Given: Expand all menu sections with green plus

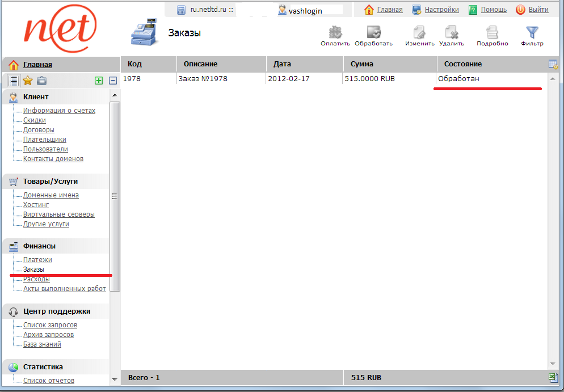Looking at the screenshot, I should click(x=99, y=81).
